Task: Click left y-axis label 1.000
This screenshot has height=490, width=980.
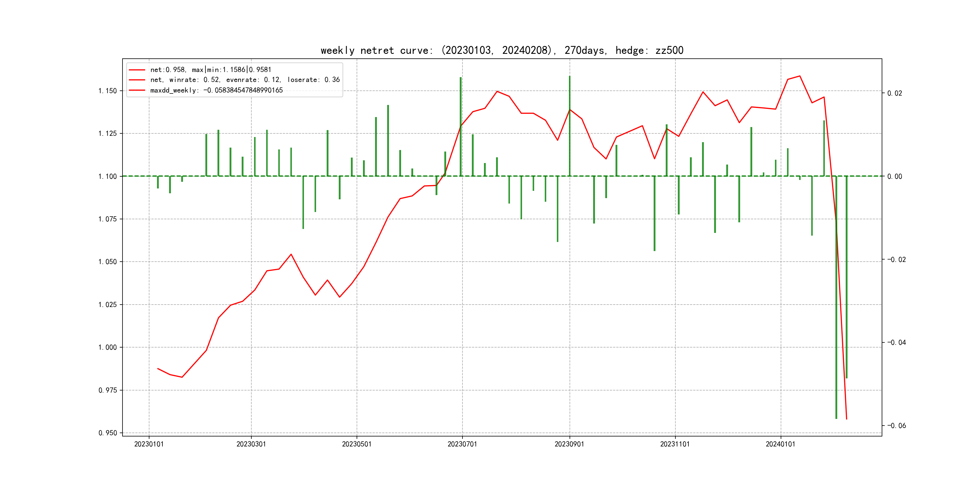Action: (x=108, y=347)
